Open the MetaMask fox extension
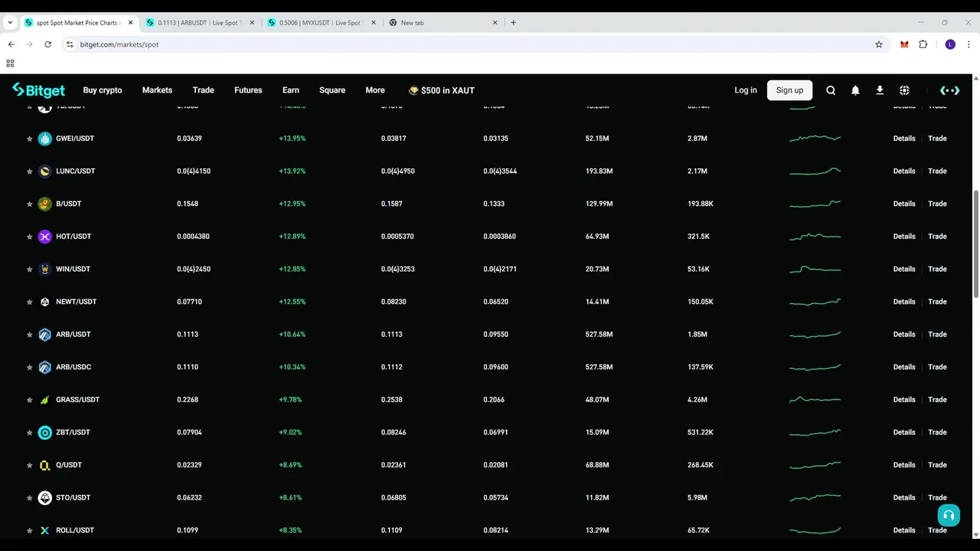This screenshot has width=980, height=551. click(904, 44)
